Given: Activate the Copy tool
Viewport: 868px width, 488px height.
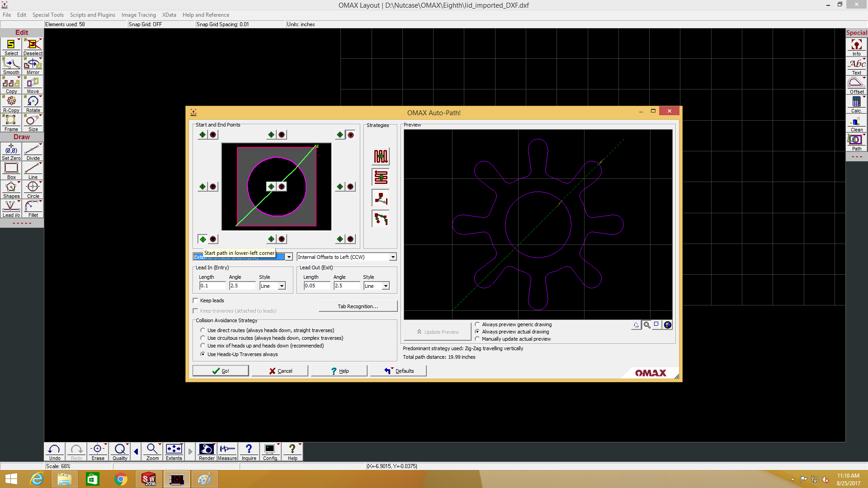Looking at the screenshot, I should tap(11, 85).
